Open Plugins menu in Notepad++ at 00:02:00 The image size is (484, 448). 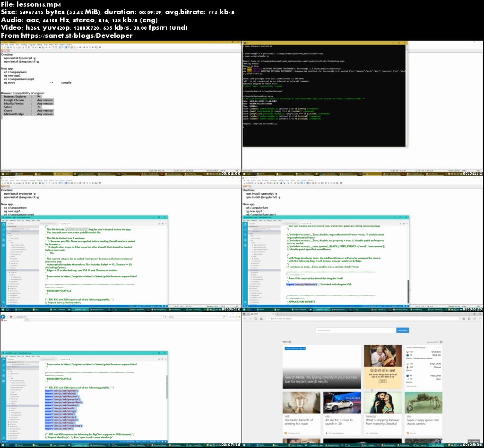tap(62, 45)
